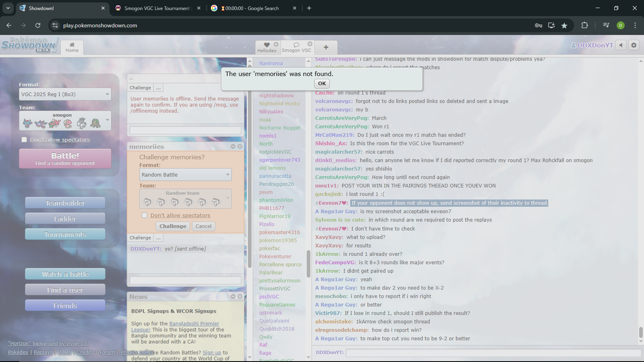This screenshot has height=362, width=644.
Task: Minimize the News panel
Action: click(233, 296)
